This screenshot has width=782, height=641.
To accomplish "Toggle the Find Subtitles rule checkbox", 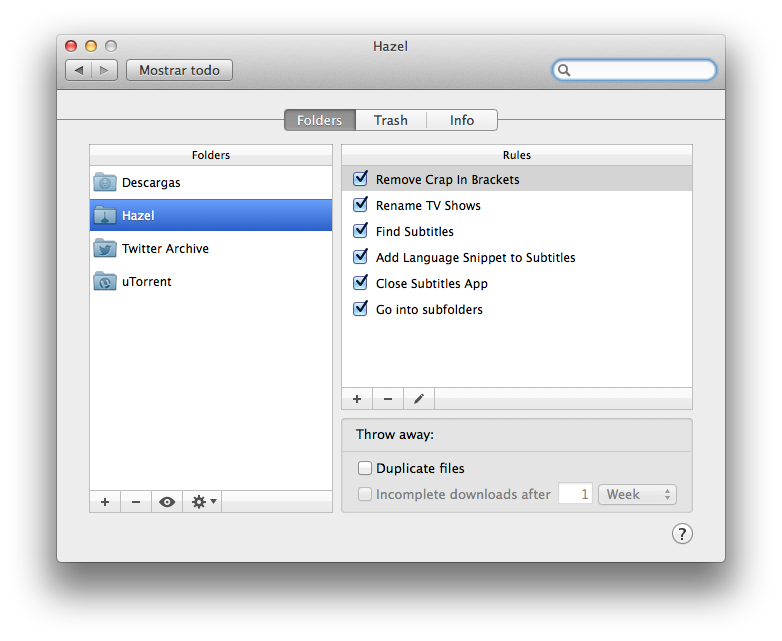I will pyautogui.click(x=360, y=230).
